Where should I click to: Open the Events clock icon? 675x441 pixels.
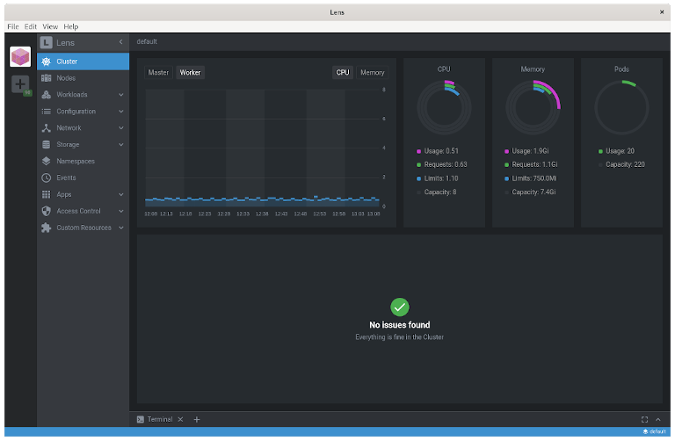click(46, 178)
